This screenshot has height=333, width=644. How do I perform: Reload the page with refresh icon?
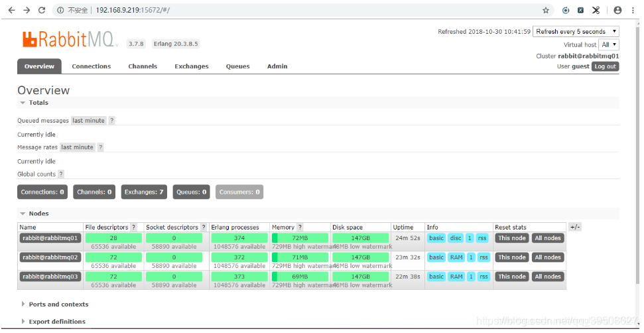[42, 10]
